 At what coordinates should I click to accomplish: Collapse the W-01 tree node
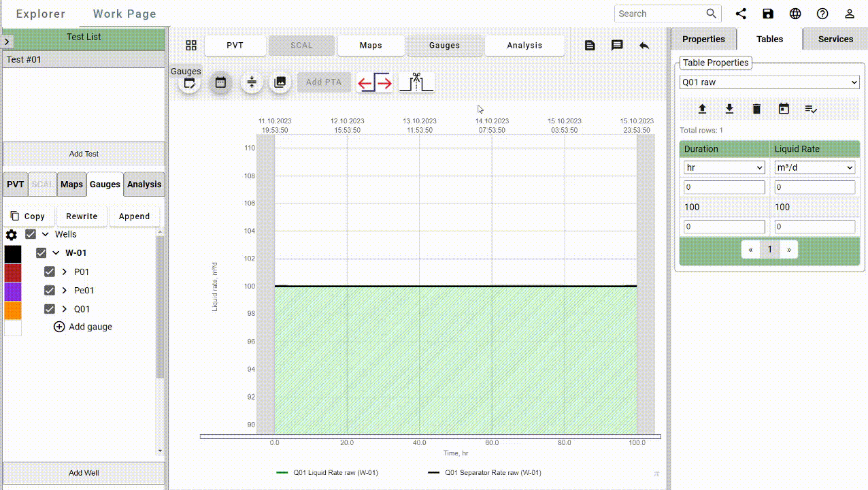click(x=56, y=252)
